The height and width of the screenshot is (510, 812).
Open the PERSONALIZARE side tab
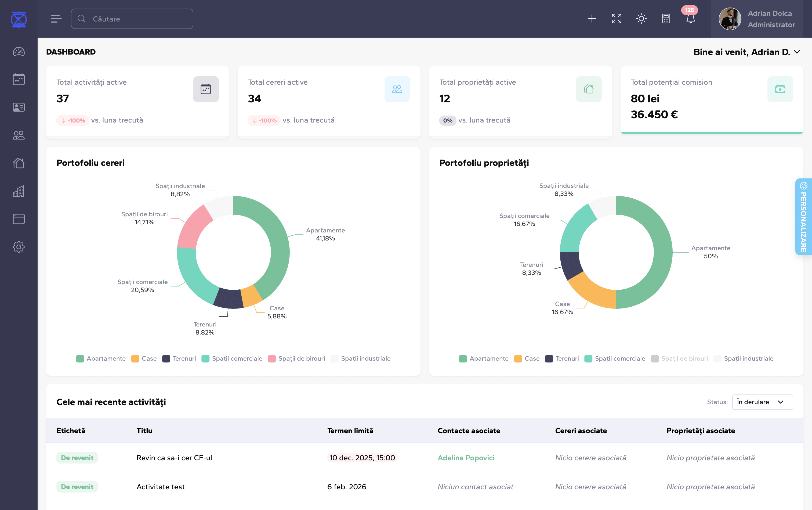[x=804, y=217]
